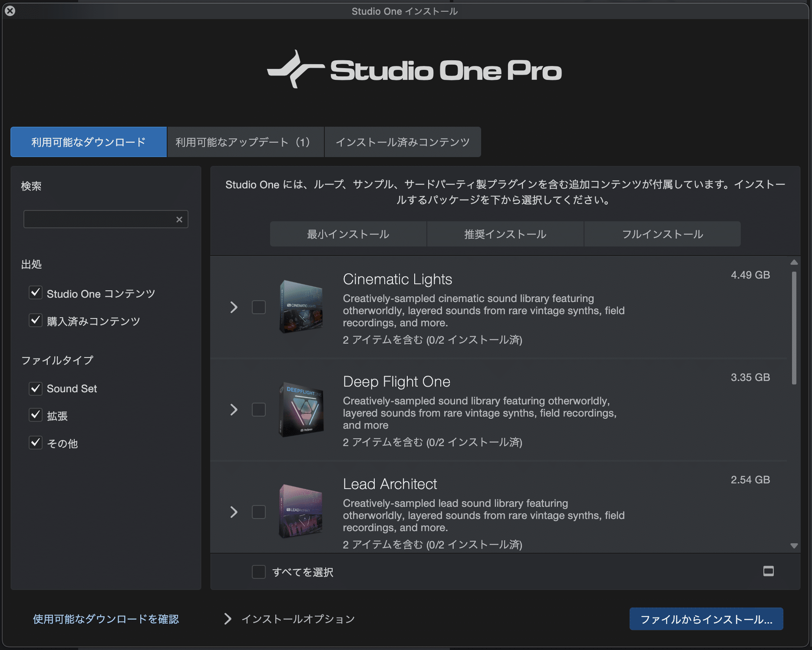Toggle the 拡張 file type checkbox

point(36,415)
